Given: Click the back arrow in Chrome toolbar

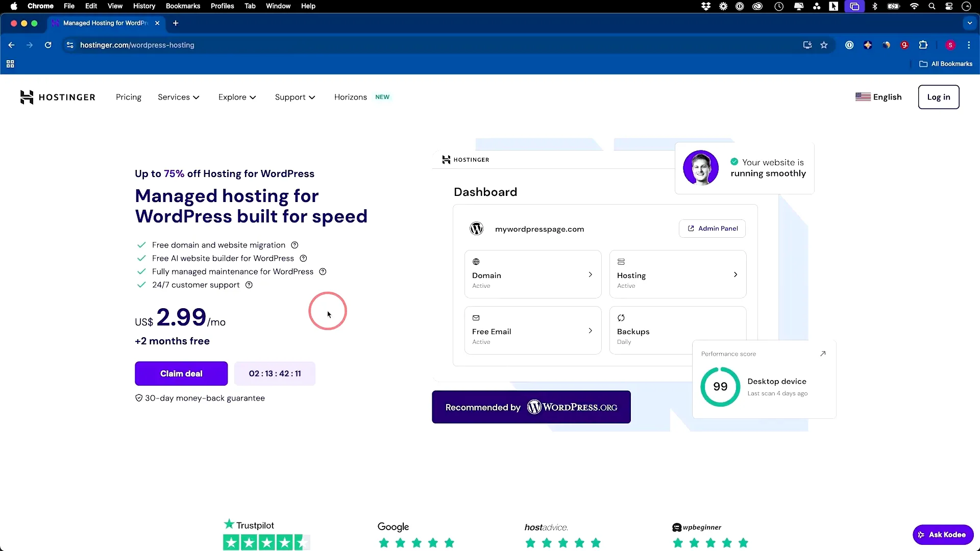Looking at the screenshot, I should 11,45.
